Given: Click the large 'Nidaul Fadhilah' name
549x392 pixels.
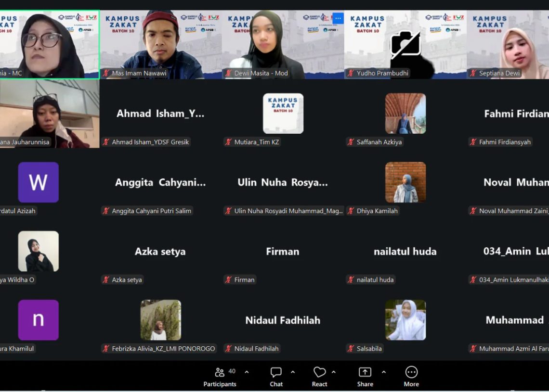Looking at the screenshot, I should pyautogui.click(x=283, y=320).
